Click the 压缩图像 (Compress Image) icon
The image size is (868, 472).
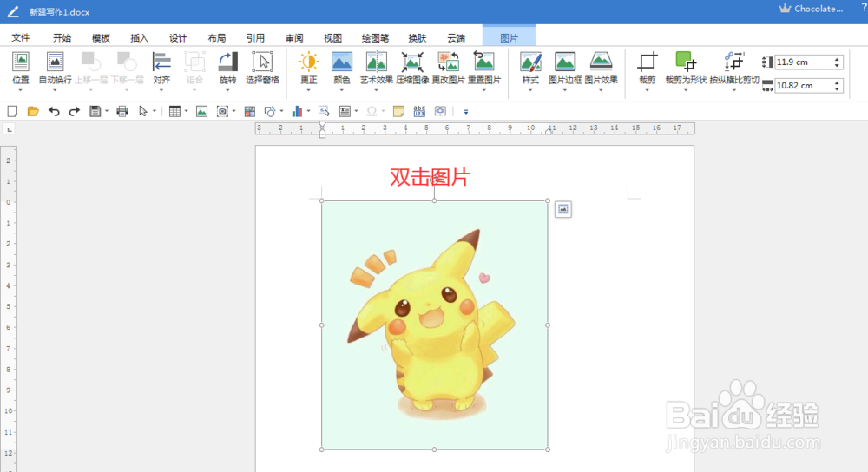point(412,62)
